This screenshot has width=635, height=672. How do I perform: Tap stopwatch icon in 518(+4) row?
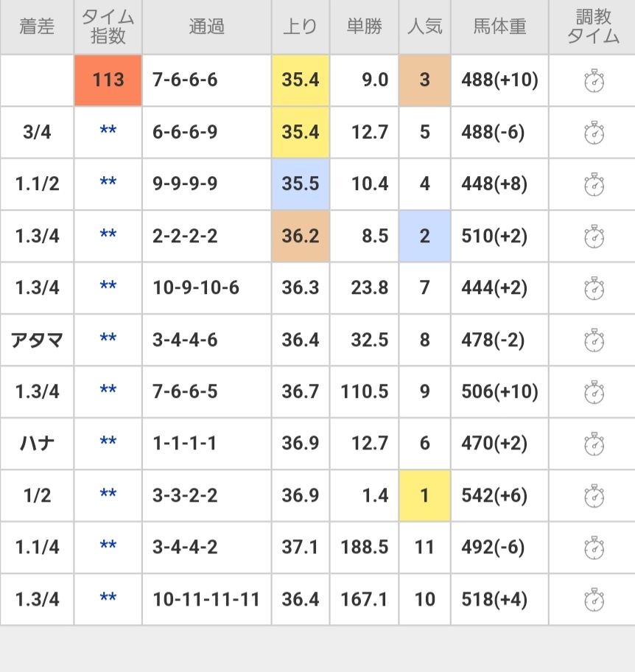(594, 600)
